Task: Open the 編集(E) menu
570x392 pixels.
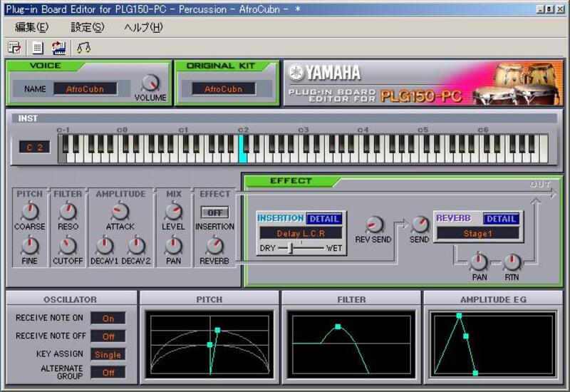Action: 32,27
